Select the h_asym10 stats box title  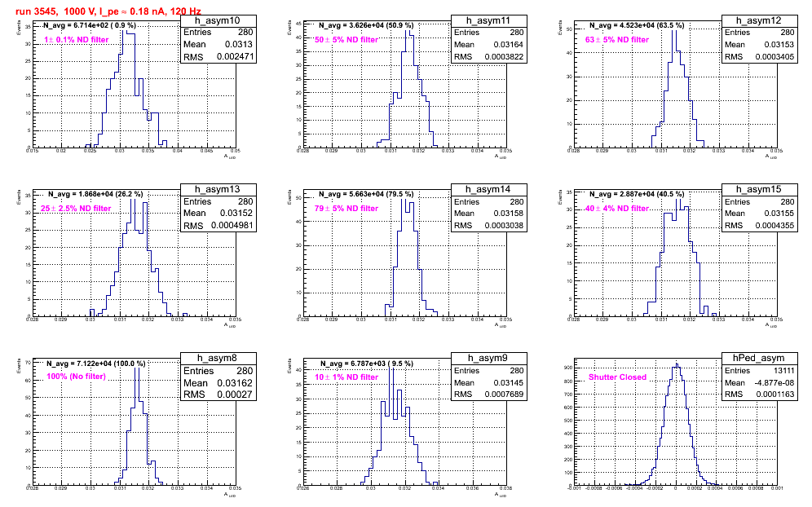pyautogui.click(x=218, y=20)
